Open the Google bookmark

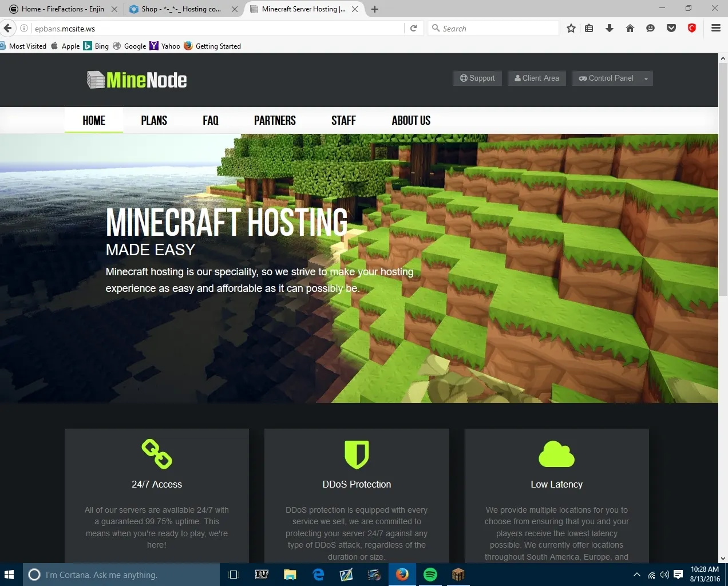click(x=129, y=46)
